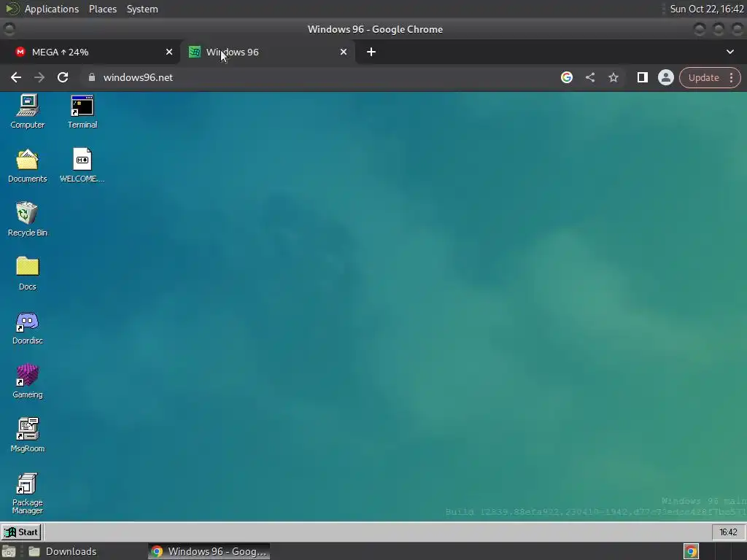Click the Chrome tray icon in bottom panel
Screen dimensions: 747x560
pyautogui.click(x=691, y=551)
